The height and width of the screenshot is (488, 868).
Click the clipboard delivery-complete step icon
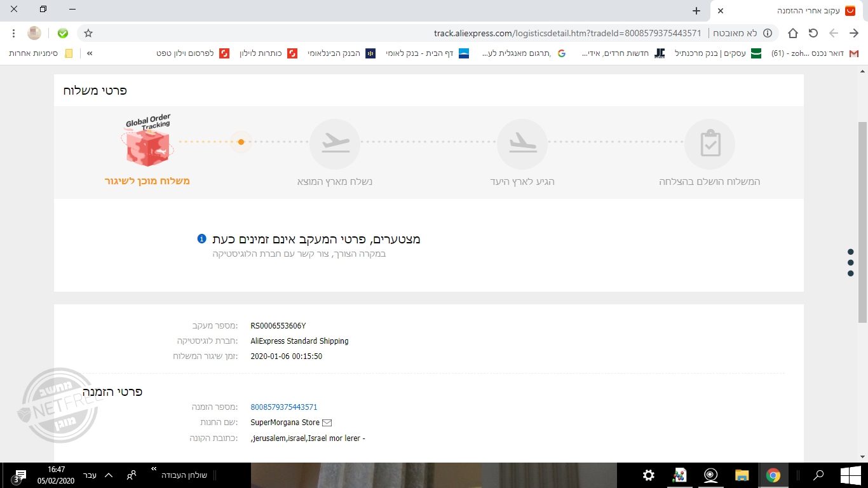[x=710, y=144]
